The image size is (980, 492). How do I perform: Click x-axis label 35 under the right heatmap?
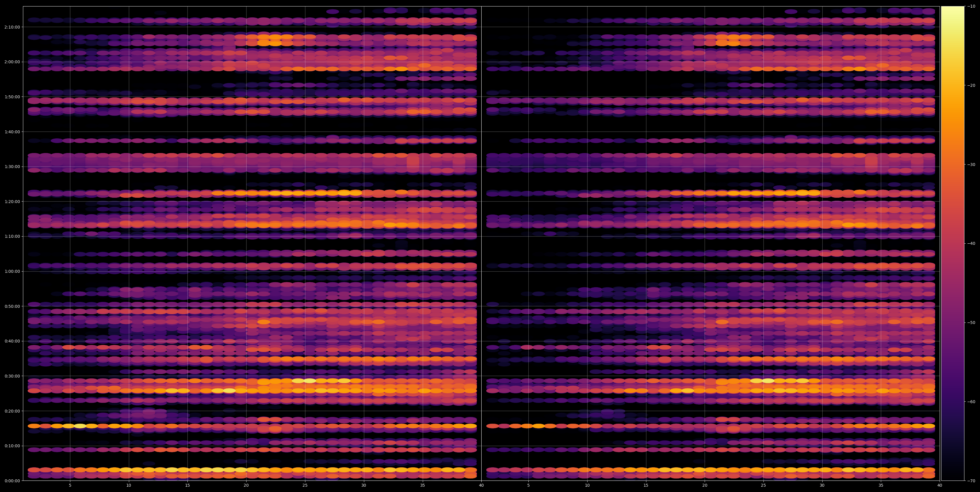pos(881,486)
